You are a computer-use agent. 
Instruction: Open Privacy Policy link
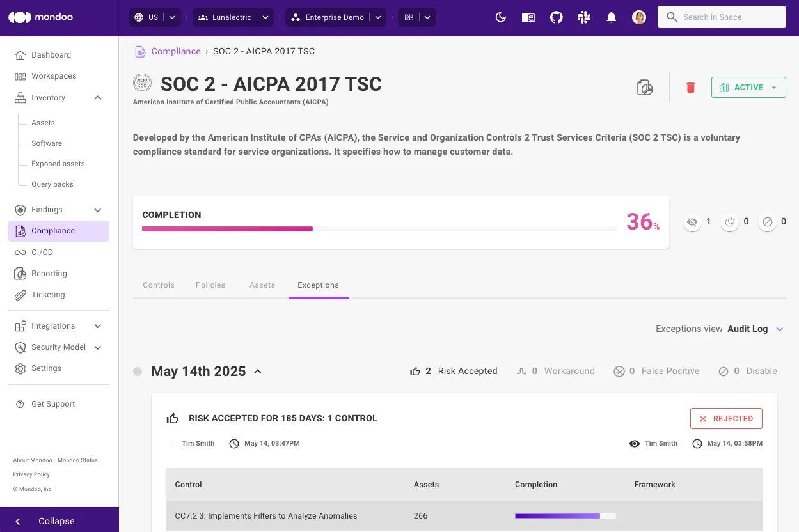pos(31,474)
